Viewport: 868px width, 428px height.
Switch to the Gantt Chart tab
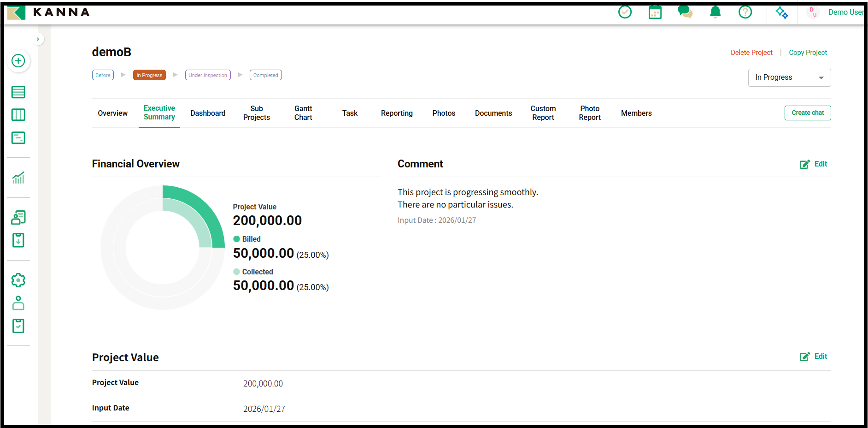(303, 113)
